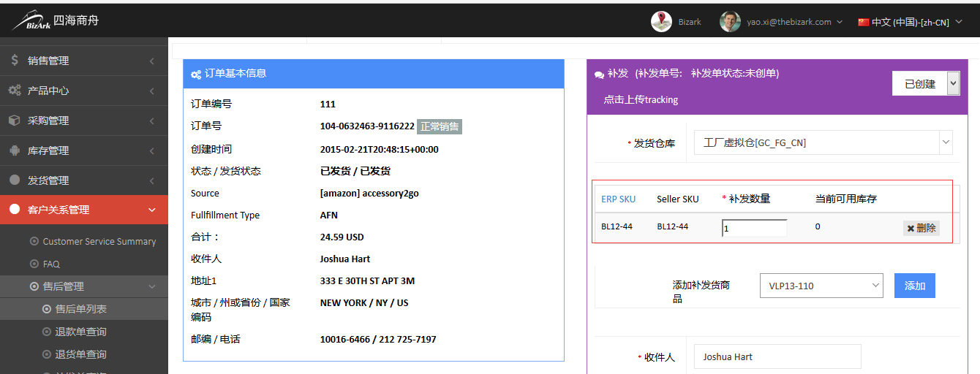Click the 收件人 input with Joshua Hart
Screen dimensions: 980x374
pyautogui.click(x=777, y=356)
